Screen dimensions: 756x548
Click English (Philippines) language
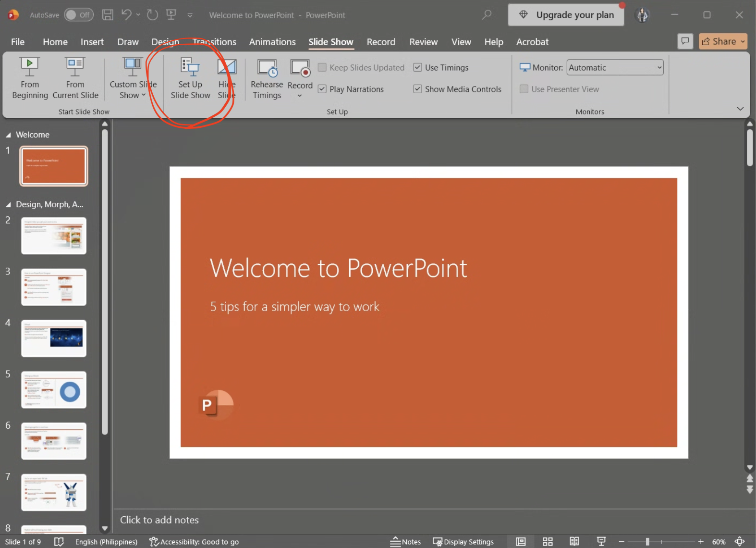point(106,542)
